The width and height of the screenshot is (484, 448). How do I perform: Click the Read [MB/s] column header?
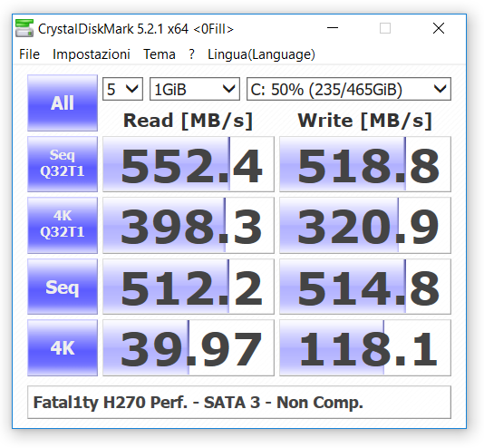click(x=188, y=121)
